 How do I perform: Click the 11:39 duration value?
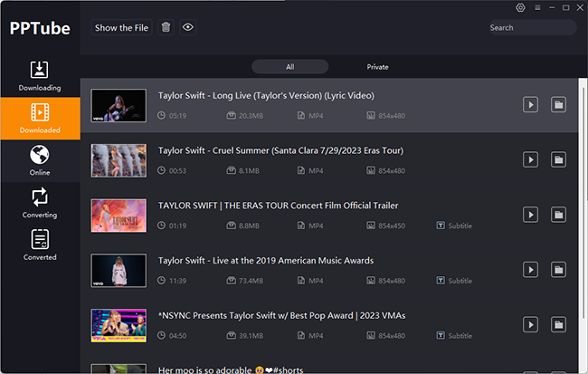click(177, 281)
